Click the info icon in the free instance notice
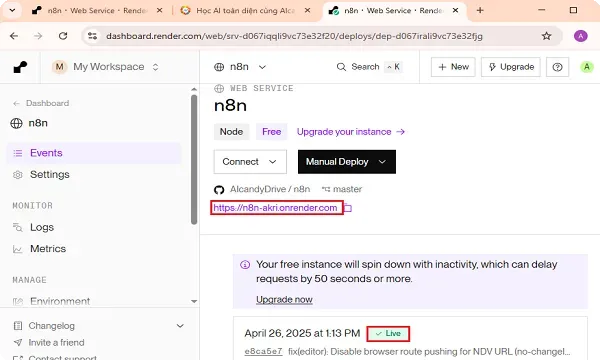The image size is (600, 360). point(245,264)
